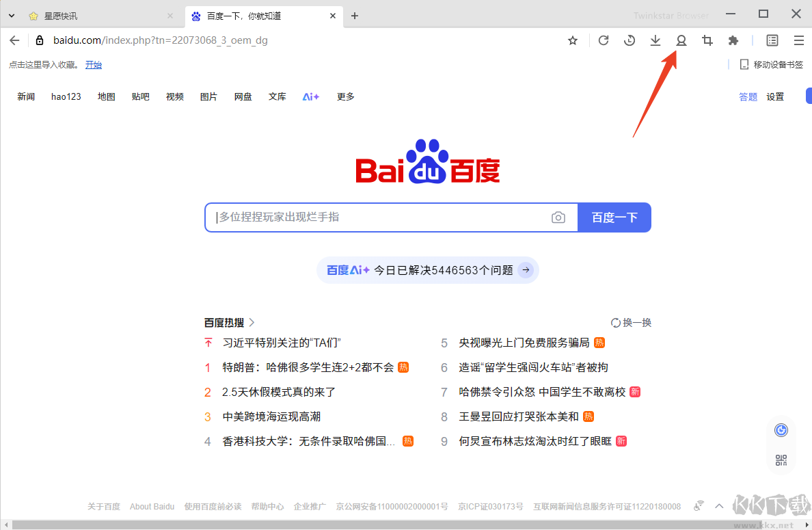The width and height of the screenshot is (812, 530).
Task: Click the arrow in Baidu AI banner
Action: pos(526,270)
